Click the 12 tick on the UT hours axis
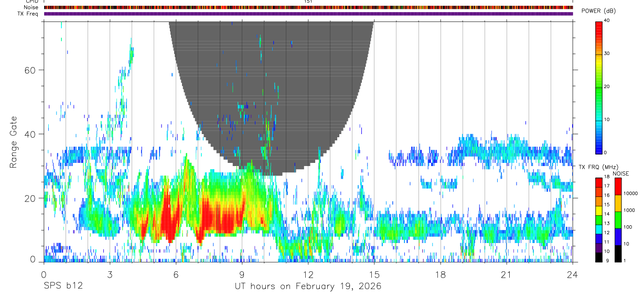This screenshot has width=644, height=297. tap(308, 275)
